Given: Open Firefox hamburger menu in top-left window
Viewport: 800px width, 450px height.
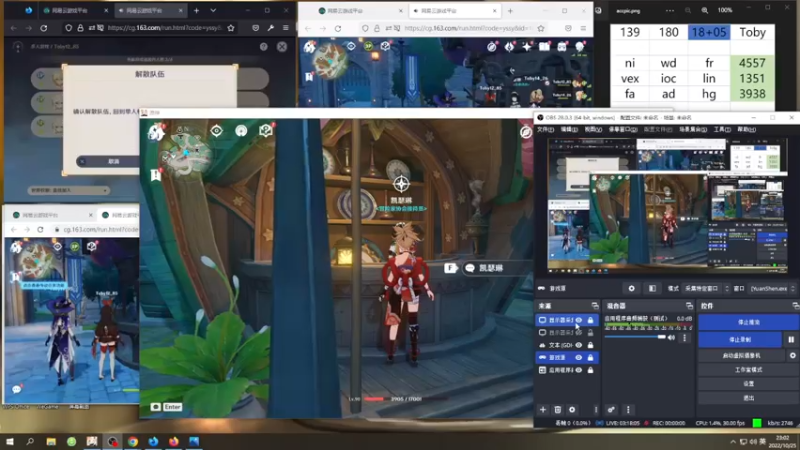Looking at the screenshot, I should [286, 28].
